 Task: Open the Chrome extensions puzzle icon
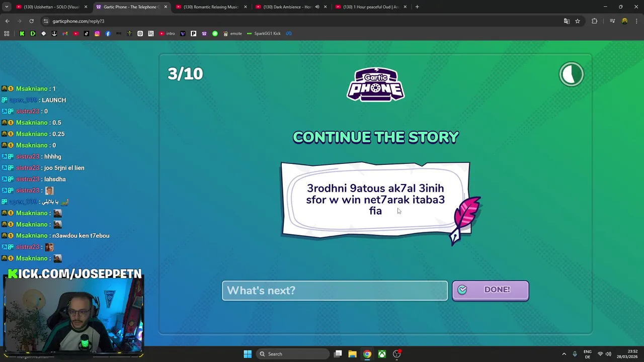pos(594,21)
